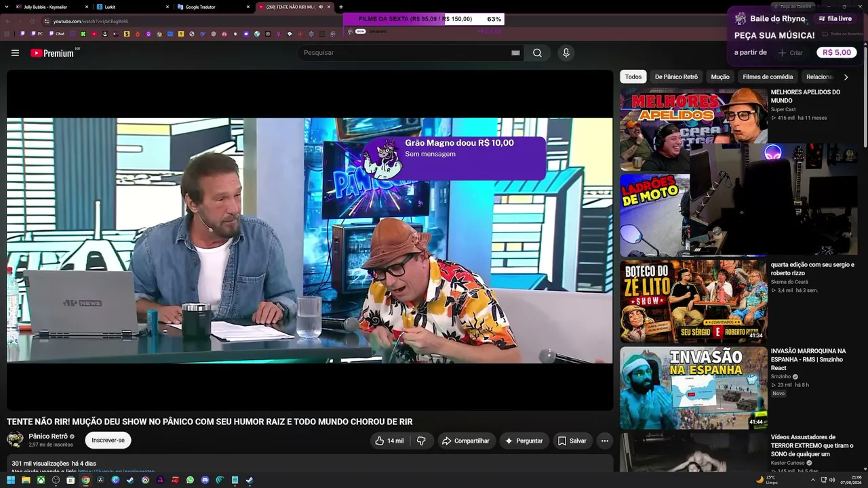Open the more actions three-dot menu

(x=605, y=441)
